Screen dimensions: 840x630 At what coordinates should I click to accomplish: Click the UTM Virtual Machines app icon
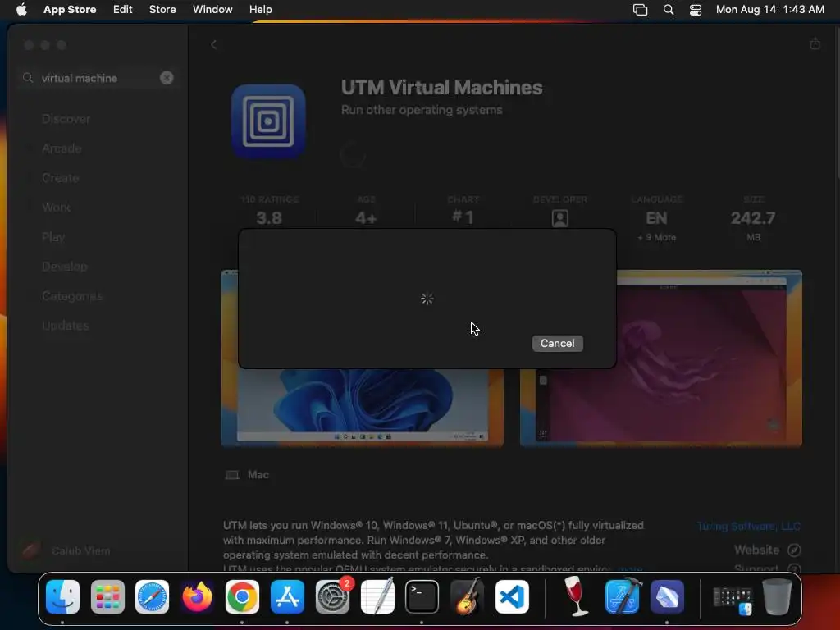268,121
